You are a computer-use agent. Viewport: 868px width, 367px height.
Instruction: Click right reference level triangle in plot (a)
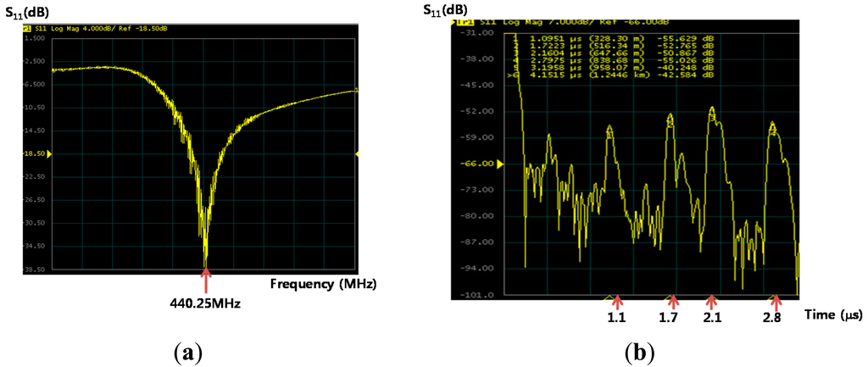click(358, 153)
